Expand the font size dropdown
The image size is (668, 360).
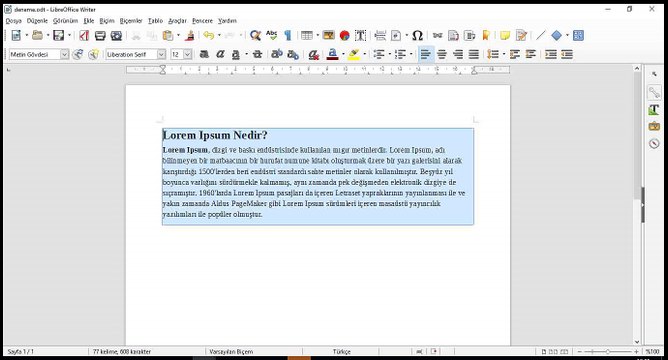point(187,54)
